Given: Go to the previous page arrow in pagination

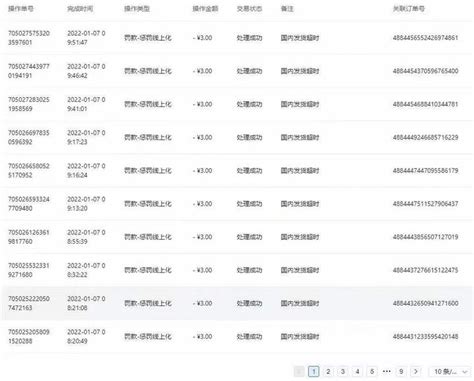Looking at the screenshot, I should [x=299, y=371].
